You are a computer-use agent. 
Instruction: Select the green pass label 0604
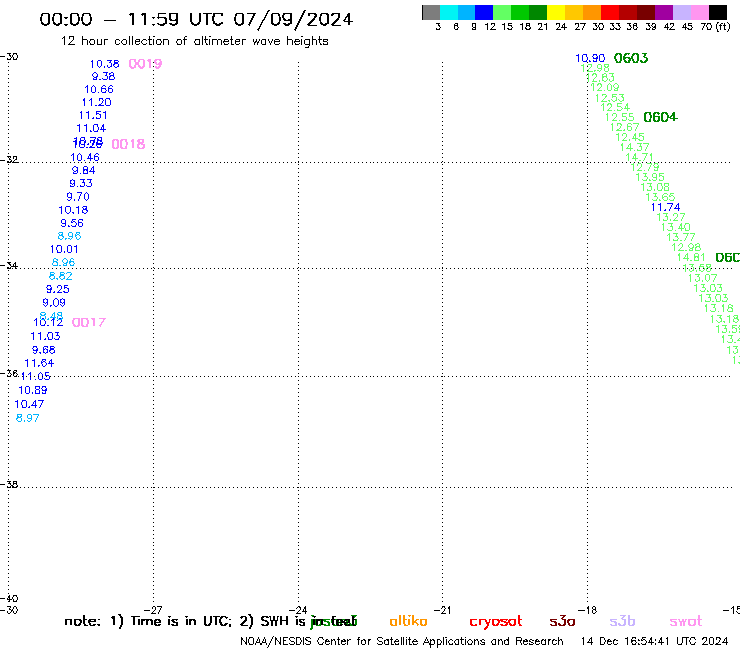point(660,117)
